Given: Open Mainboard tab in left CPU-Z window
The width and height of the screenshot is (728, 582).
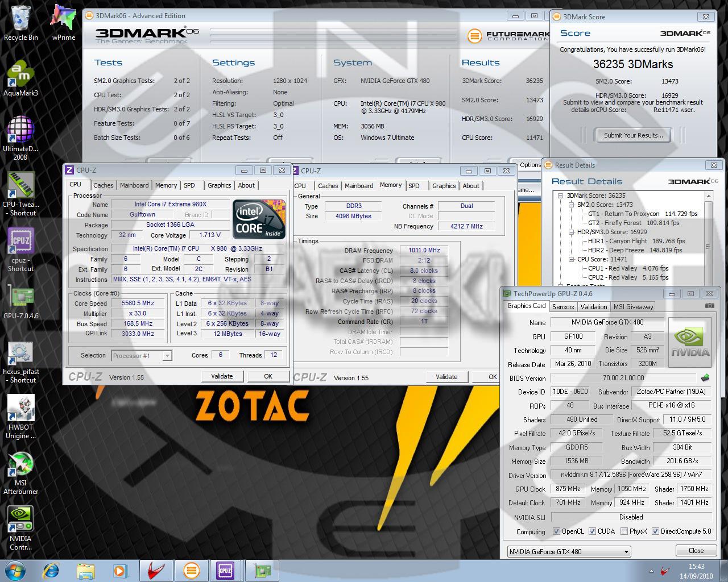Looking at the screenshot, I should 134,185.
